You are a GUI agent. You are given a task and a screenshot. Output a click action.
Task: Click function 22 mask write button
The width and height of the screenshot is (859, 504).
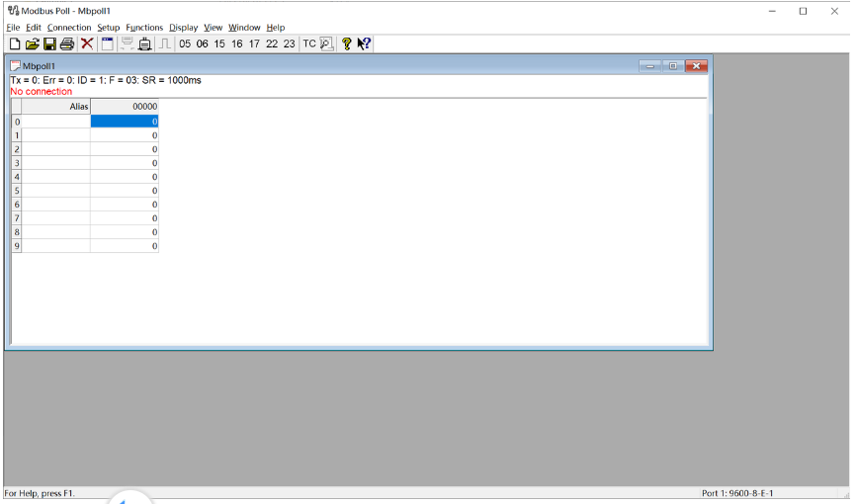[272, 43]
